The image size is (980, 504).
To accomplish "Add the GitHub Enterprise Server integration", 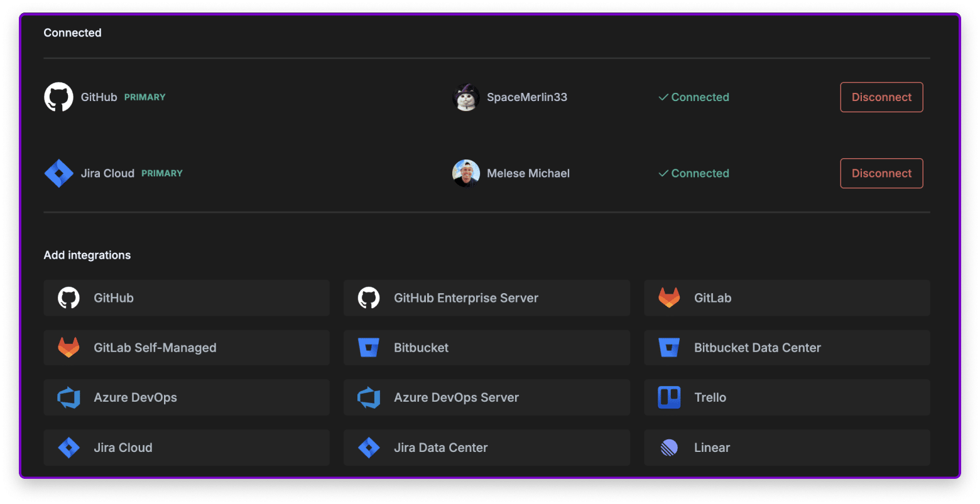I will click(x=487, y=298).
